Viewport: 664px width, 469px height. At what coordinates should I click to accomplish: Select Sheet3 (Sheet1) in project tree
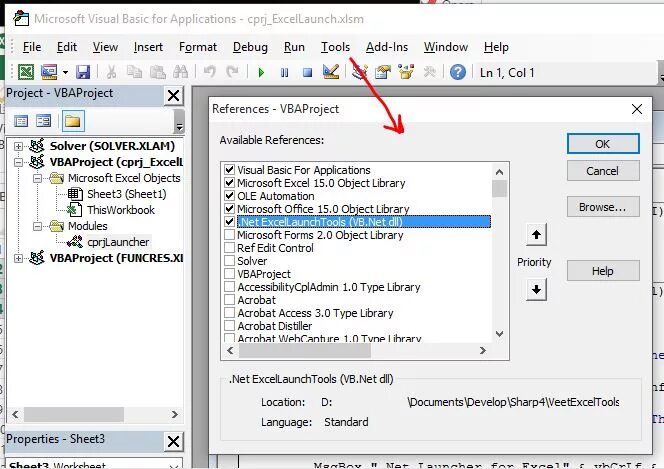pos(127,194)
